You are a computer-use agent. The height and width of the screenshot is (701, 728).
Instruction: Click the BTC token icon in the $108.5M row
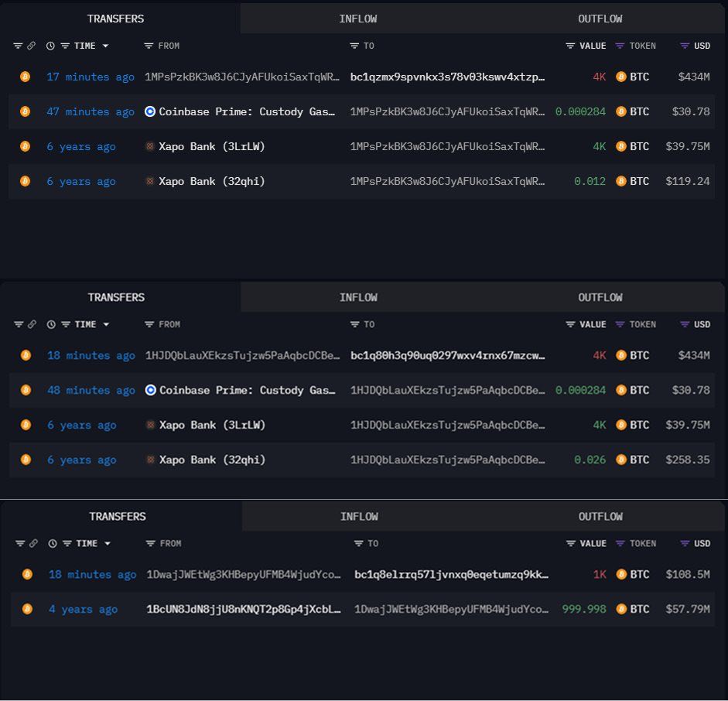[621, 574]
